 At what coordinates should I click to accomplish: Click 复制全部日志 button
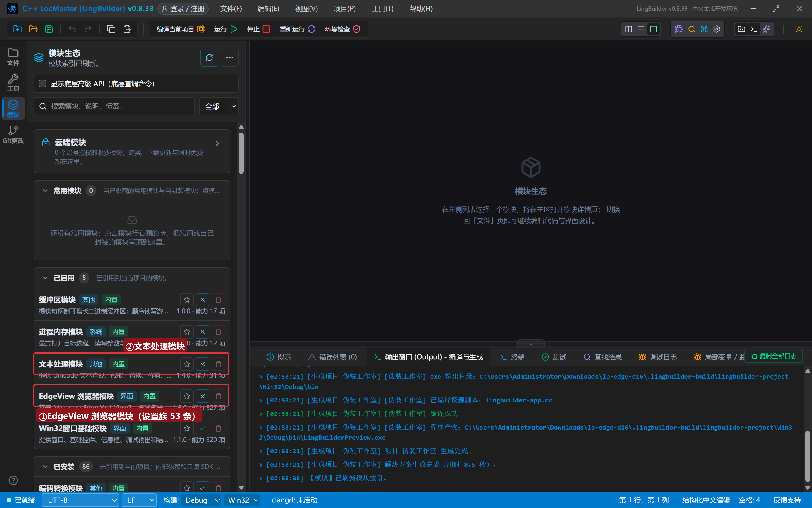click(x=774, y=356)
